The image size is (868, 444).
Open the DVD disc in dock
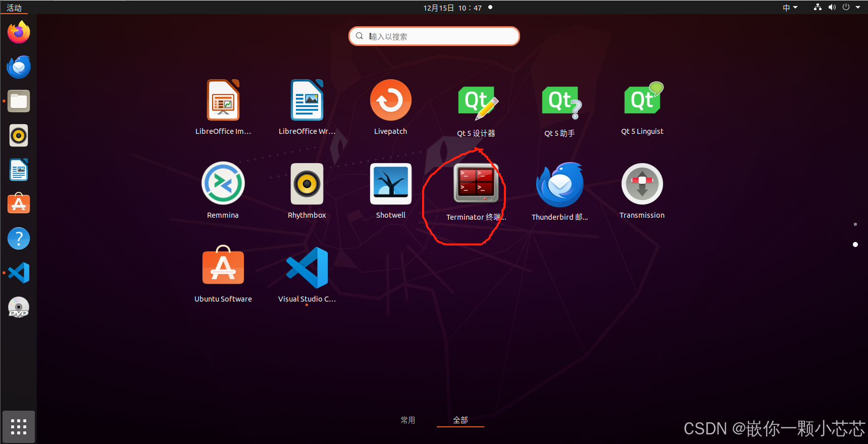coord(19,307)
